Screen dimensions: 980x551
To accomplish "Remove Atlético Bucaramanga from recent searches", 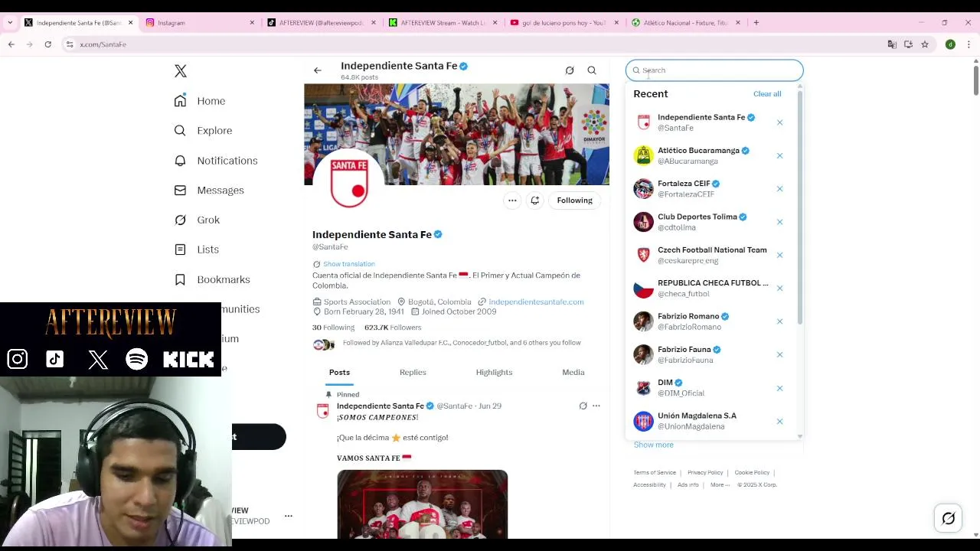I will coord(779,155).
